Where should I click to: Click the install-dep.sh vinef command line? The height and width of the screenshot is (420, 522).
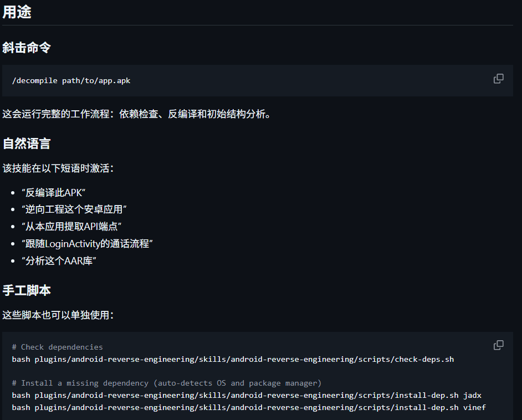[249, 408]
